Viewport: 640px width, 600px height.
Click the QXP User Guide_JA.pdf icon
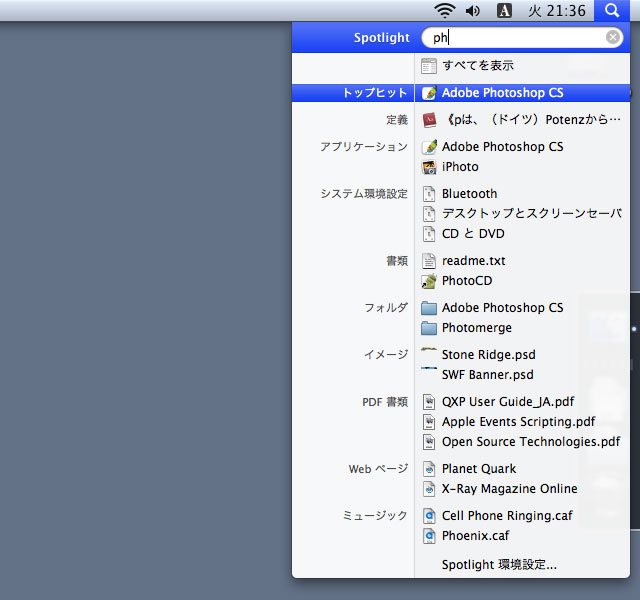tap(429, 402)
